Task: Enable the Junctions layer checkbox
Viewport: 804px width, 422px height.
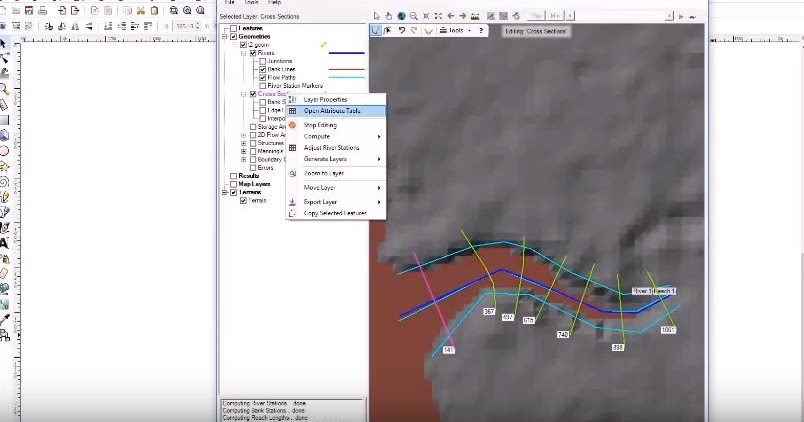Action: [263, 61]
